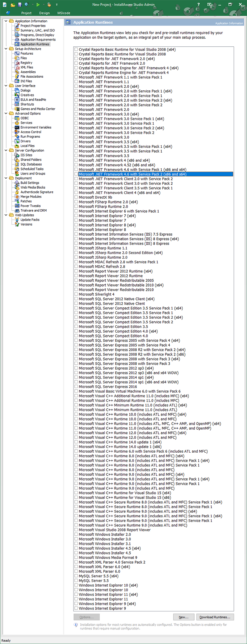Check Windows Internet Explorer 11 (x64)
The height and width of the screenshot is (644, 247).
[76, 595]
